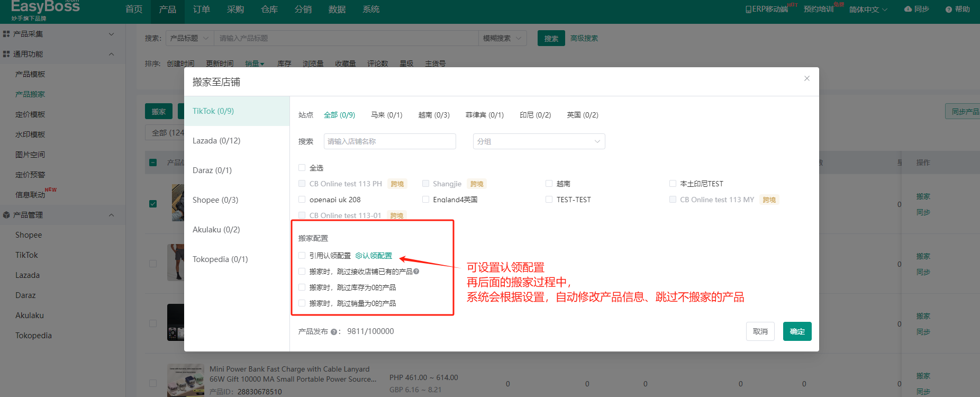Check the 全选 checkbox

(302, 168)
